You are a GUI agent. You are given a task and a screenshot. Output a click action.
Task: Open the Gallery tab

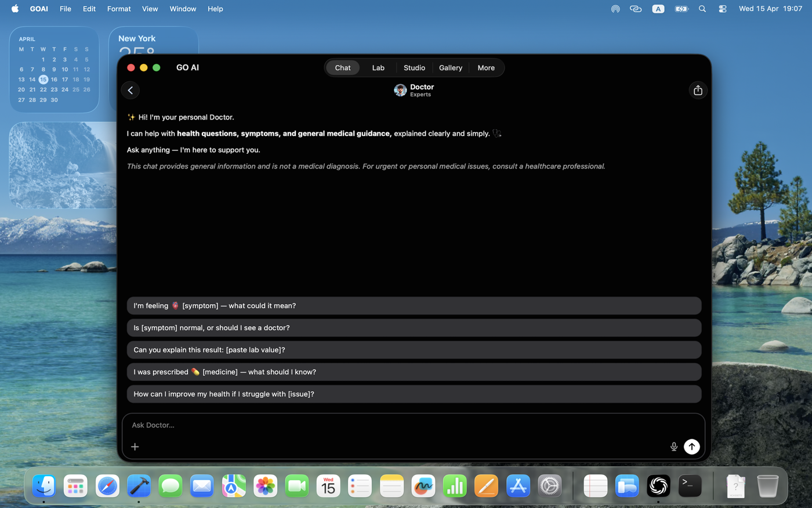(451, 67)
